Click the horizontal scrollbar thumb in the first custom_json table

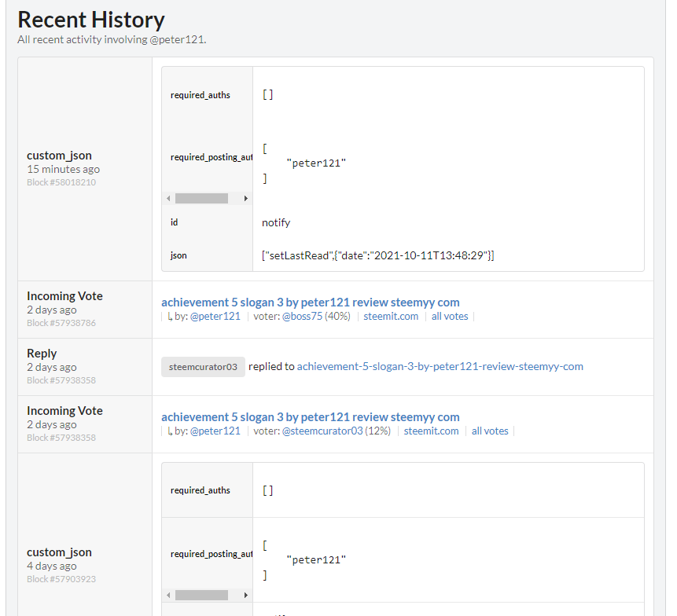201,199
